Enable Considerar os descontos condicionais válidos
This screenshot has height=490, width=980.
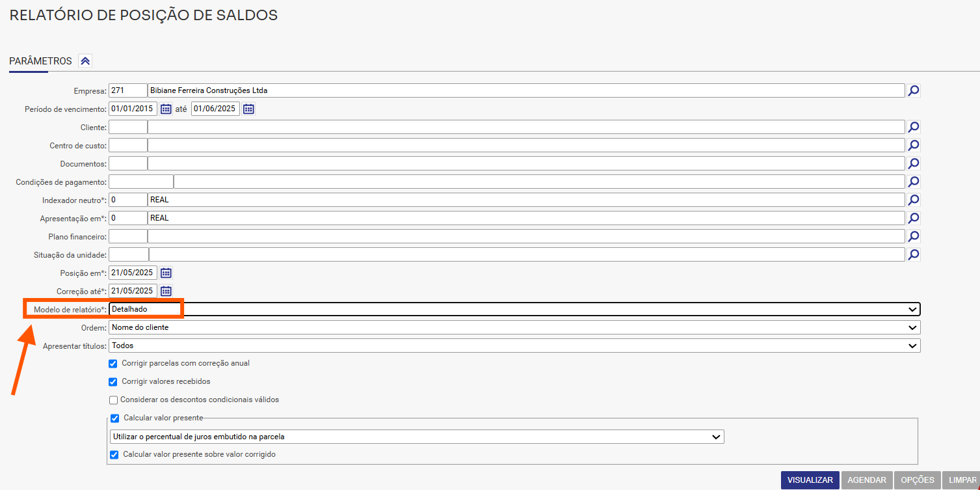113,400
